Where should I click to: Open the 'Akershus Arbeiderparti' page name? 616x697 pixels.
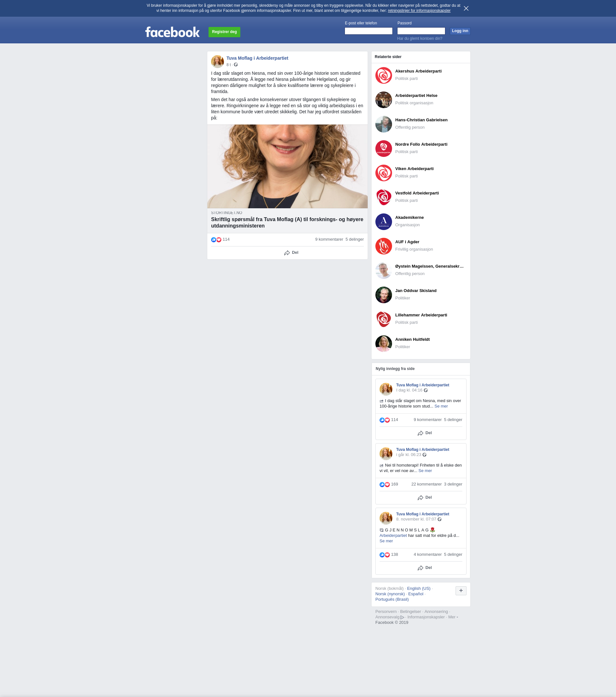418,71
